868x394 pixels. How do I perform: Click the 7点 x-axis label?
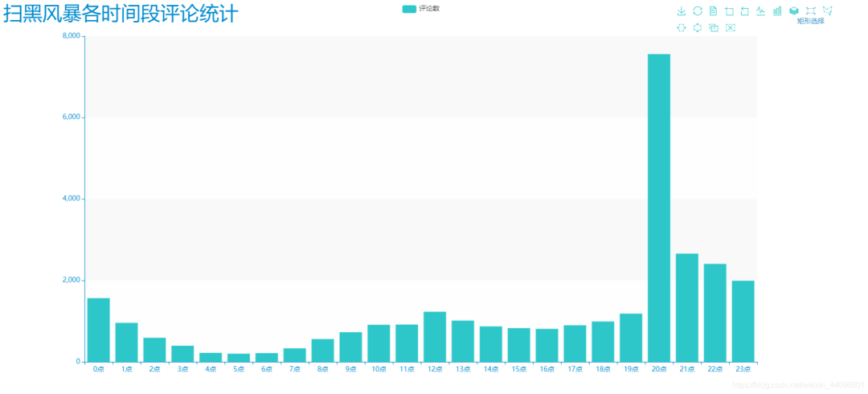294,370
